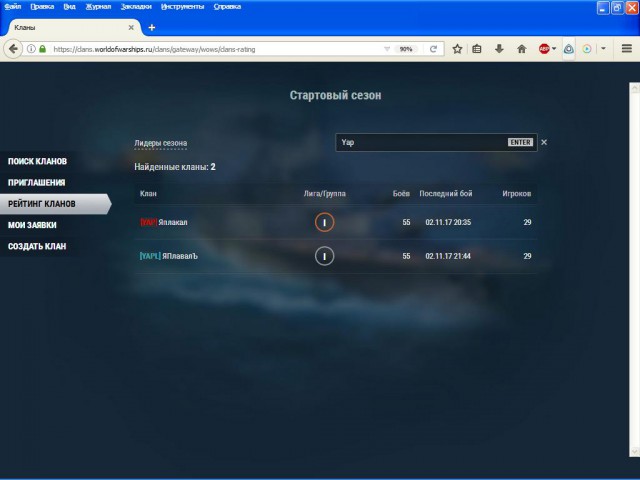Click the orange league I badge for Яплакал

click(324, 222)
